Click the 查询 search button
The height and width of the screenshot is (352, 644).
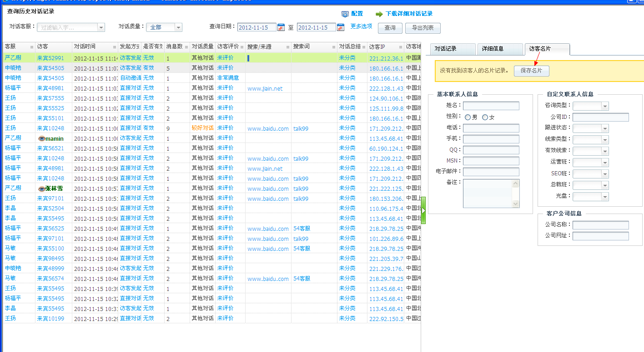390,28
